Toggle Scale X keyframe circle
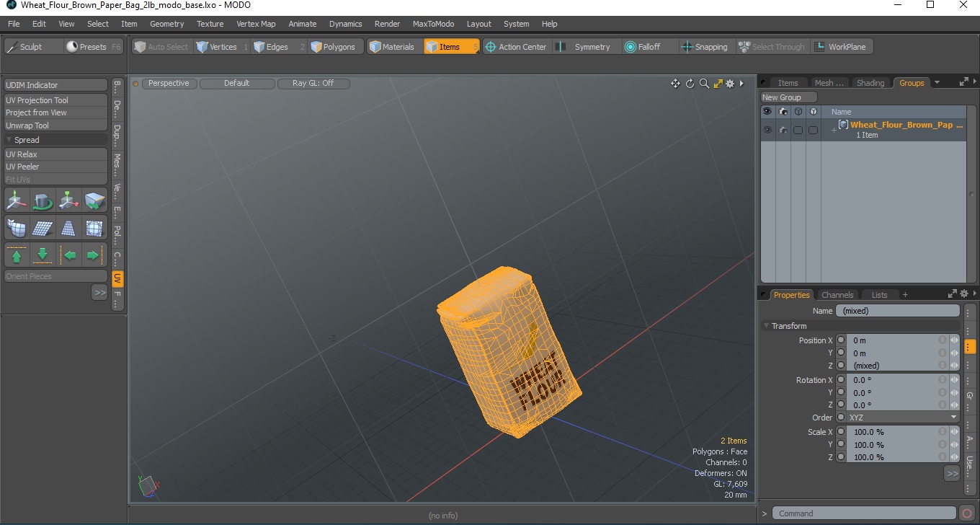The image size is (980, 525). point(841,431)
